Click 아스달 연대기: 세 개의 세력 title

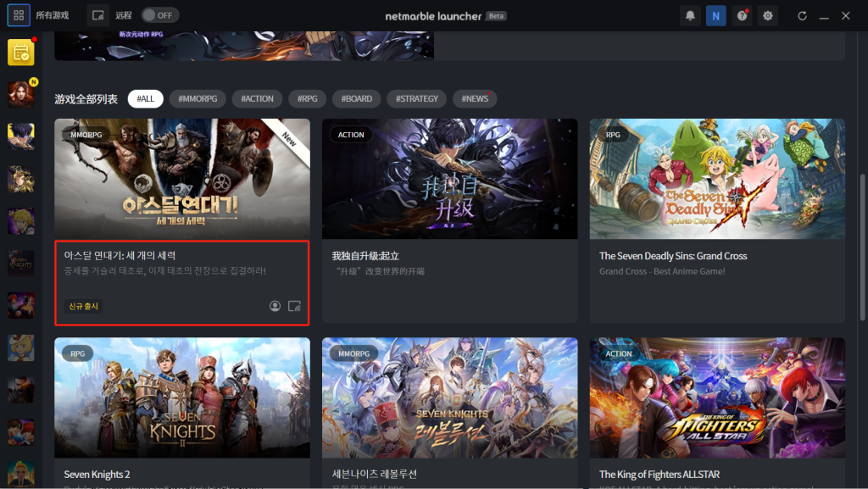coord(120,256)
